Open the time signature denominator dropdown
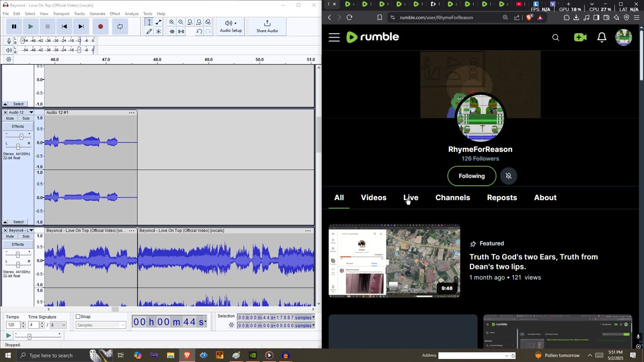644x362 pixels. pyautogui.click(x=59, y=325)
